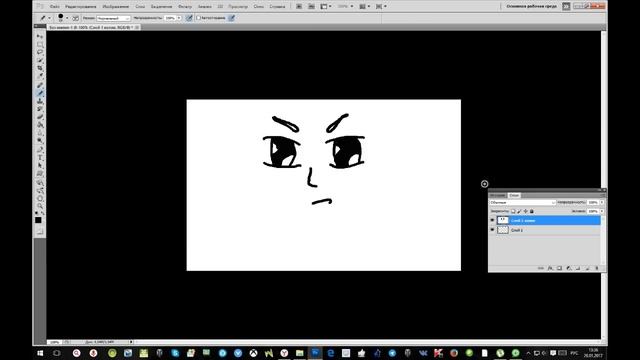The width and height of the screenshot is (640, 360).
Task: Select the Path Selection tool
Action: point(40,165)
